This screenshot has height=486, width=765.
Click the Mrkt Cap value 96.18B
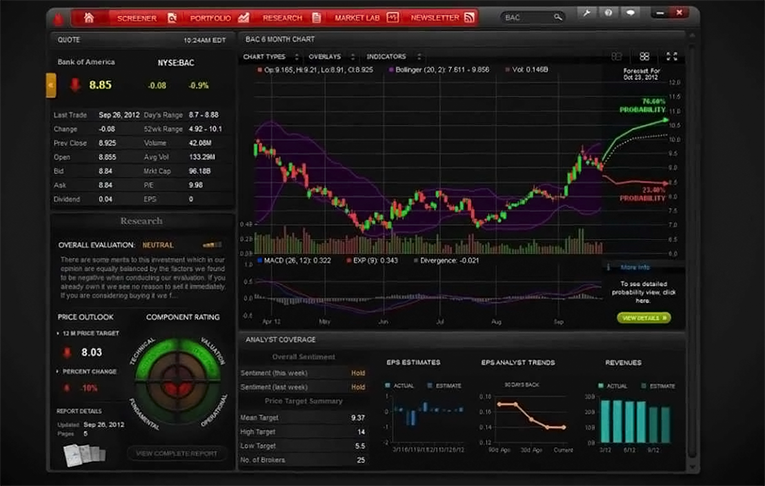tap(200, 171)
